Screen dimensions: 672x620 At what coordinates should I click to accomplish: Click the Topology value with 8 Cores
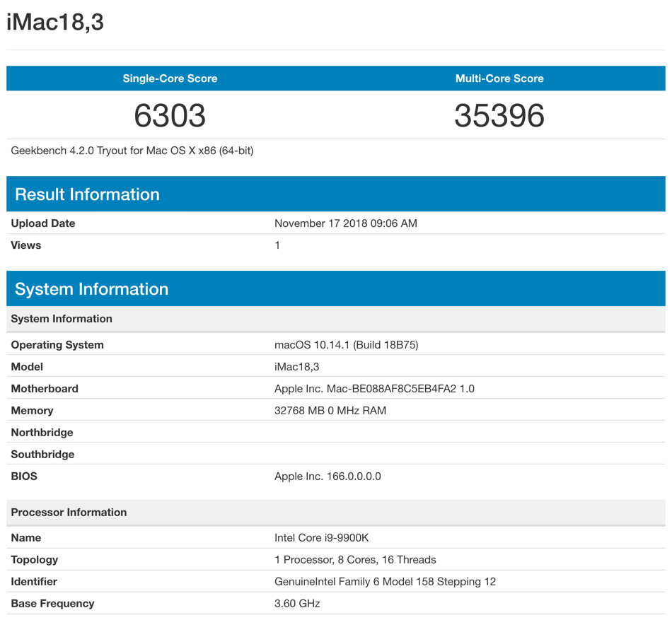pos(355,560)
